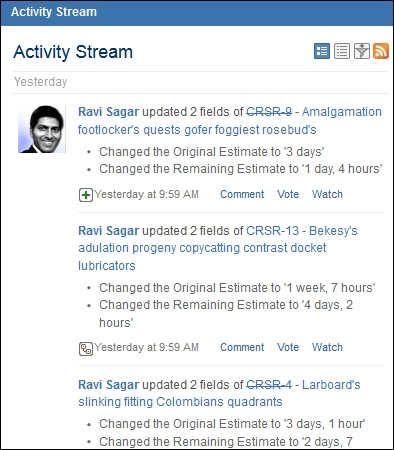Open the orange RSS feed icon
The image size is (394, 450).
click(381, 51)
